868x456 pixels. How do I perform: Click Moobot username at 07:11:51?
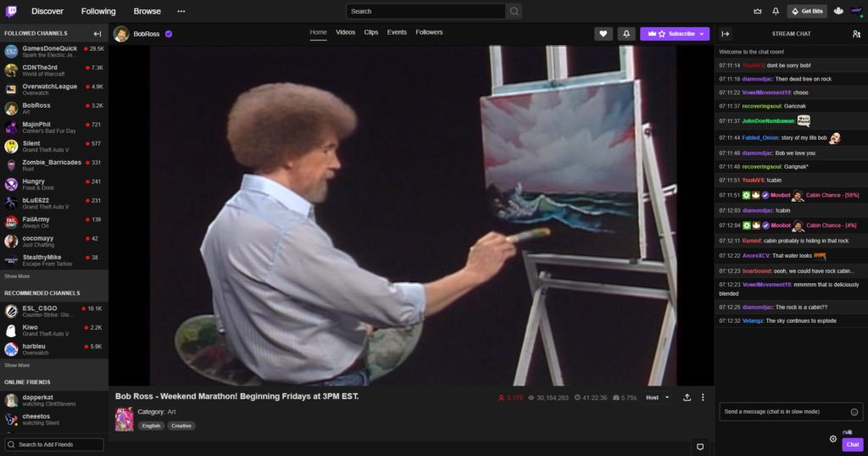pyautogui.click(x=781, y=195)
